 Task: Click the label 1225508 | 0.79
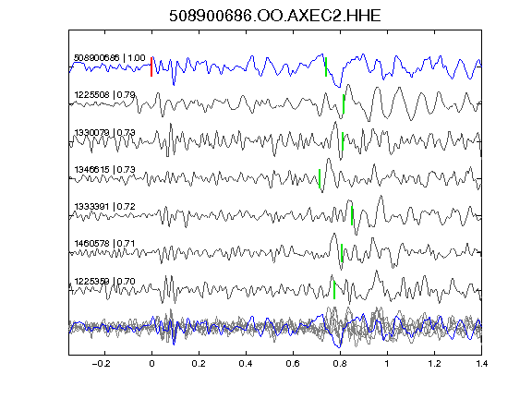coord(104,94)
